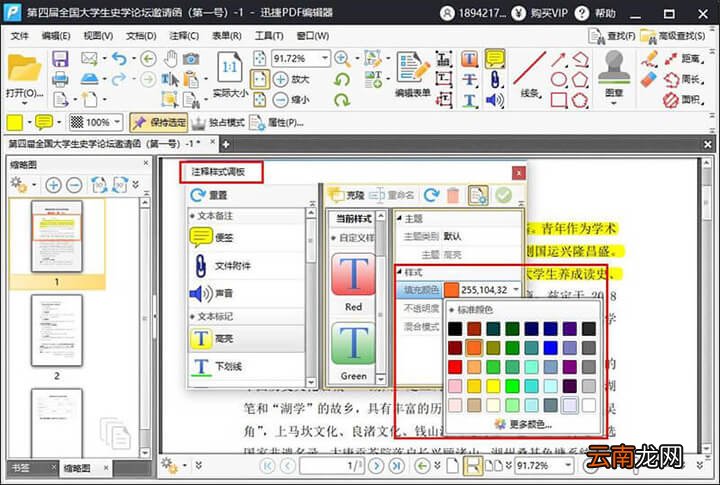The height and width of the screenshot is (485, 720).
Task: Click 更多颜色... for more colors
Action: pos(523,425)
